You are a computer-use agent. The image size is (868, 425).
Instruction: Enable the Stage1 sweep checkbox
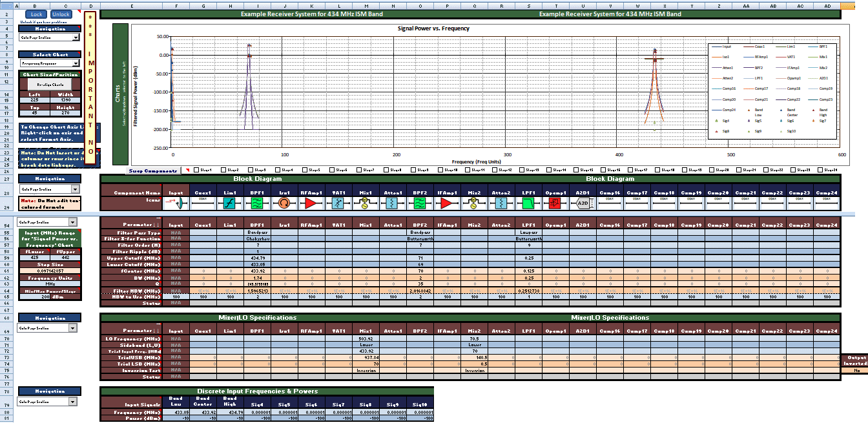195,170
